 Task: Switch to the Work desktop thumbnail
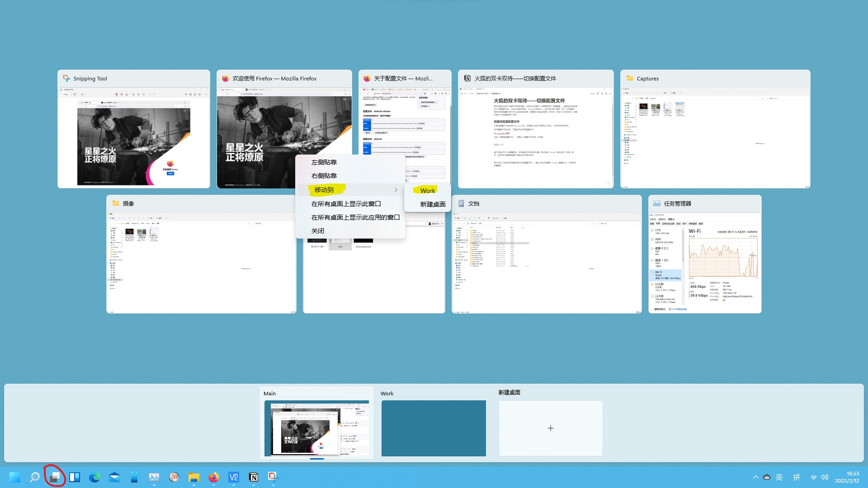tap(433, 428)
